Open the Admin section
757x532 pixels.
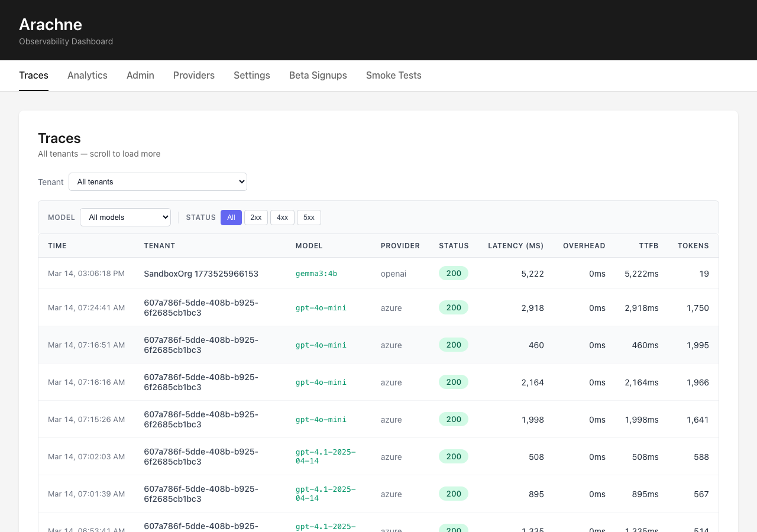pyautogui.click(x=140, y=75)
